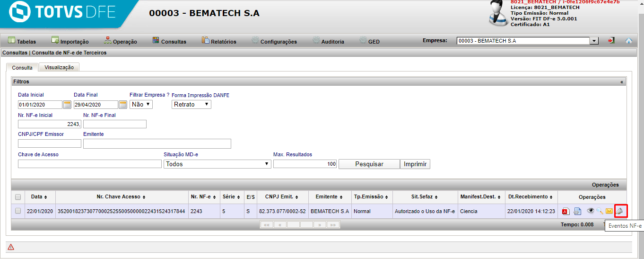Open the Relatórios menu
This screenshot has width=644, height=259.
coord(219,41)
